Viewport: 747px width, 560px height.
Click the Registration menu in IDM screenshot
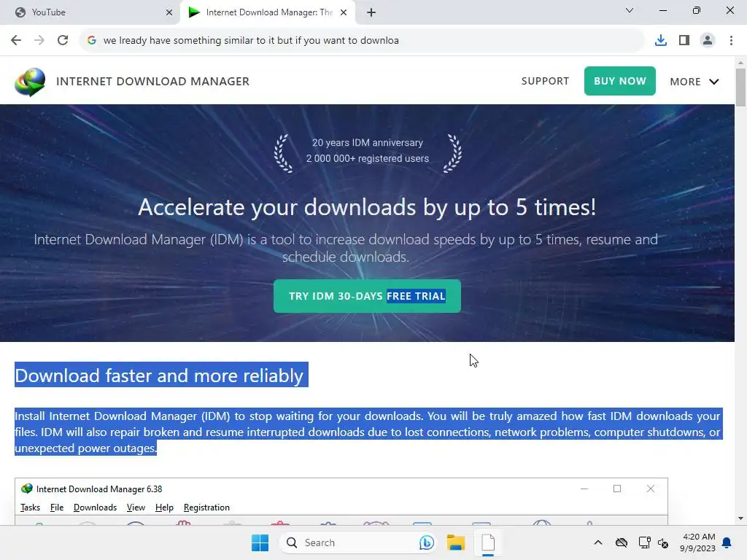click(x=206, y=507)
